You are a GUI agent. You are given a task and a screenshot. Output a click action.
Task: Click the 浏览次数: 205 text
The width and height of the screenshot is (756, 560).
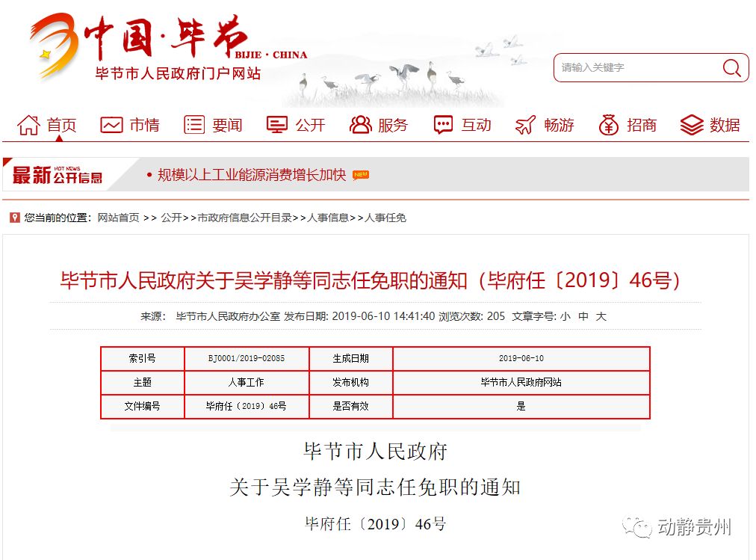(471, 316)
